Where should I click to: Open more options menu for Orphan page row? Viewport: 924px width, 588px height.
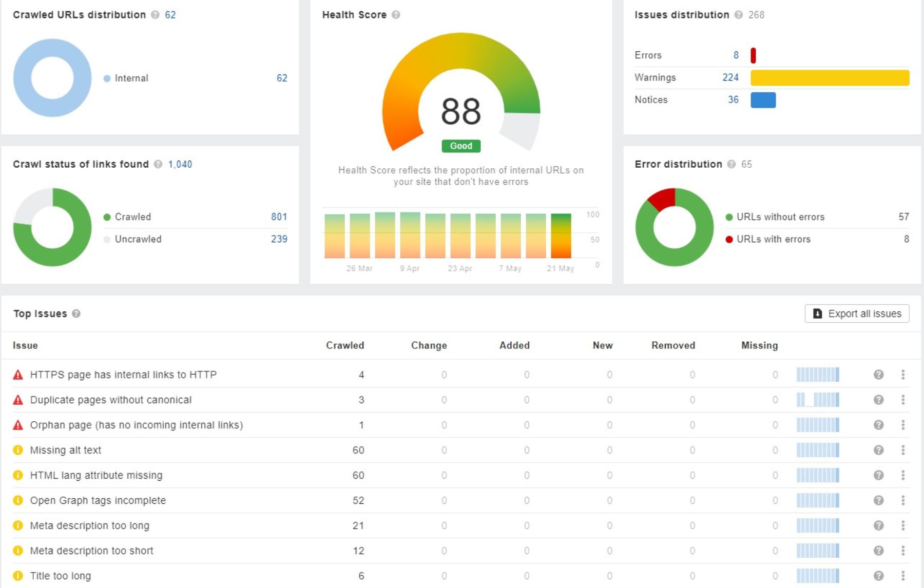(903, 425)
